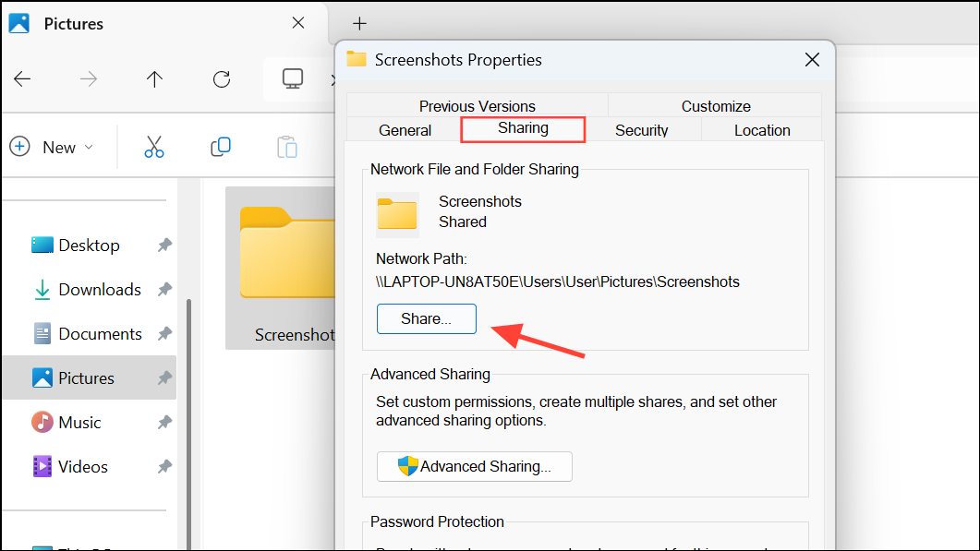The width and height of the screenshot is (980, 551).
Task: Click the Copy icon in toolbar
Action: 221,148
